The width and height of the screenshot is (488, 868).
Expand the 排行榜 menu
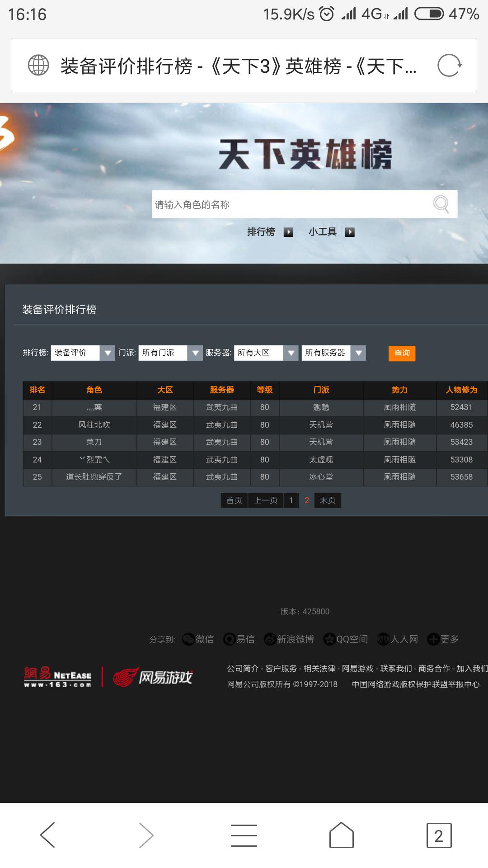pos(261,232)
